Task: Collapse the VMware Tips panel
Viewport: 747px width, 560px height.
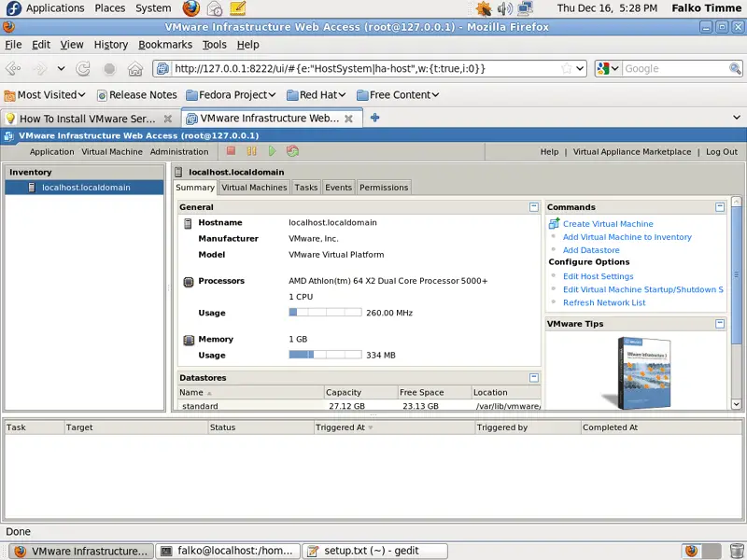Action: [x=720, y=323]
